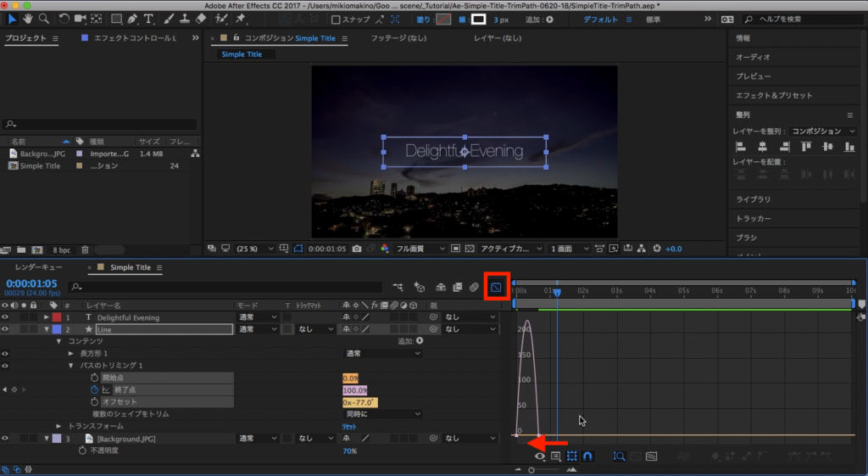Image resolution: width=868 pixels, height=476 pixels.
Task: Open the 塗り fill color swatch
Action: [x=443, y=20]
